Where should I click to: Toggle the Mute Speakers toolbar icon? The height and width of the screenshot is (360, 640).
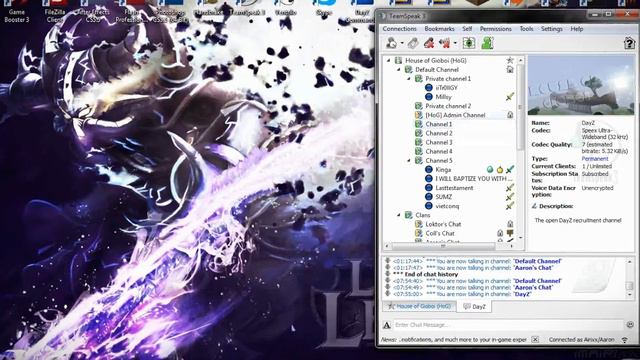[x=445, y=43]
